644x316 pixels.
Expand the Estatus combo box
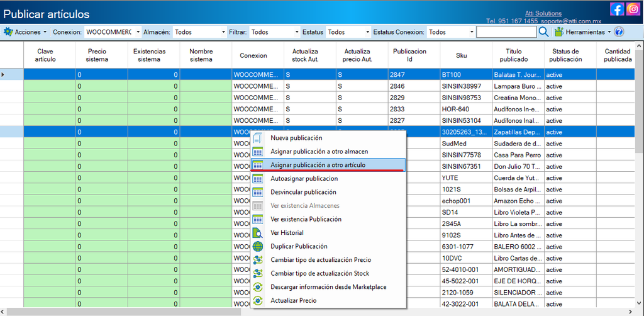coord(367,31)
